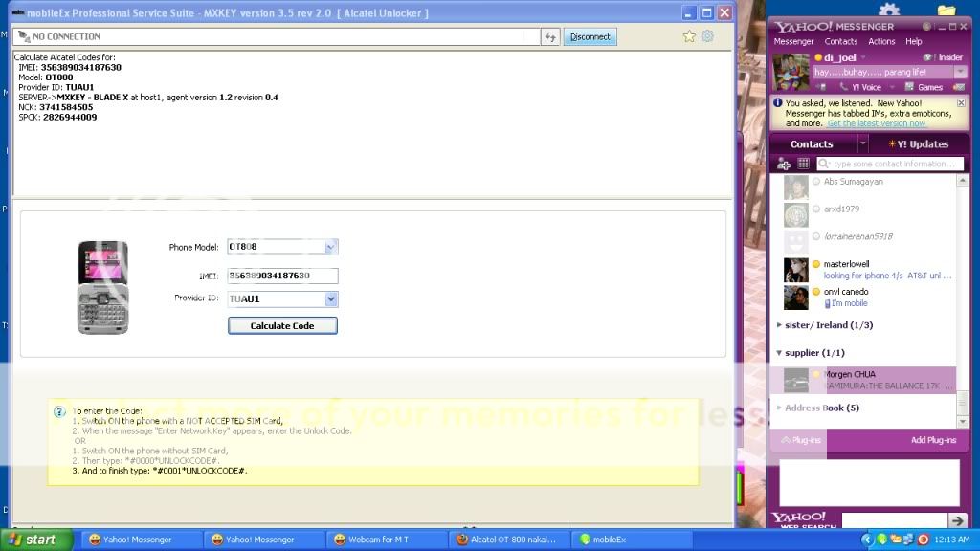Image resolution: width=980 pixels, height=551 pixels.
Task: Click the Y! Voice phone icon
Action: 843,87
